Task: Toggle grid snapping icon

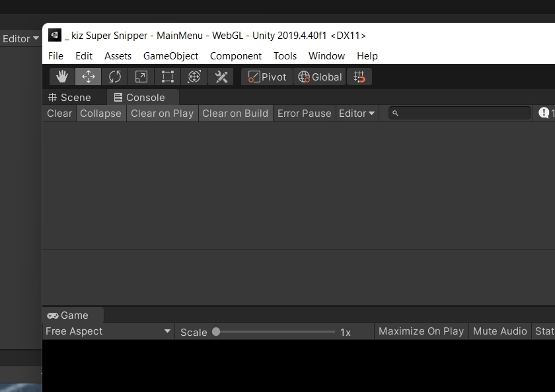Action: pyautogui.click(x=359, y=77)
